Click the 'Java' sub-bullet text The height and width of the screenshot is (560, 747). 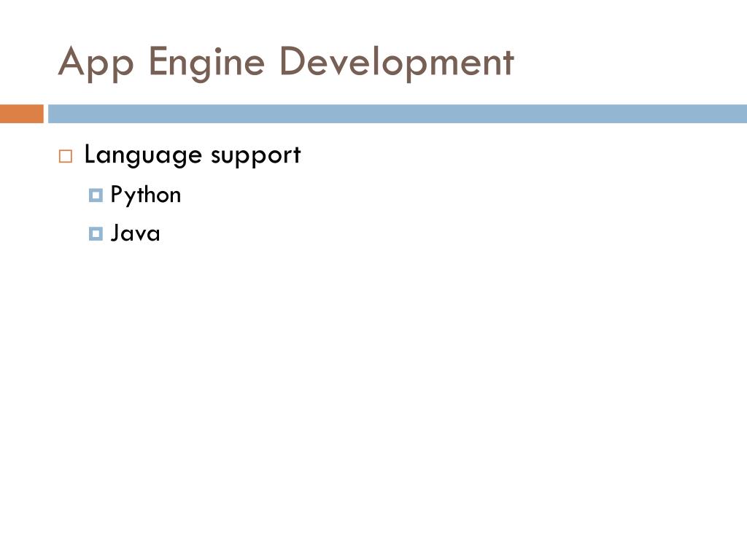coord(135,234)
